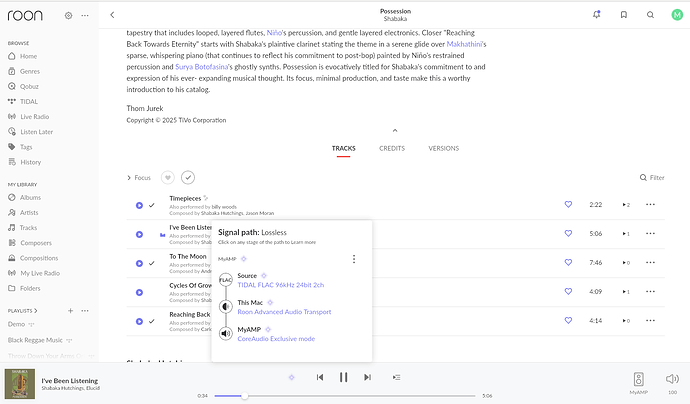Open the signal path popup kebab menu
The height and width of the screenshot is (404, 690).
(354, 259)
